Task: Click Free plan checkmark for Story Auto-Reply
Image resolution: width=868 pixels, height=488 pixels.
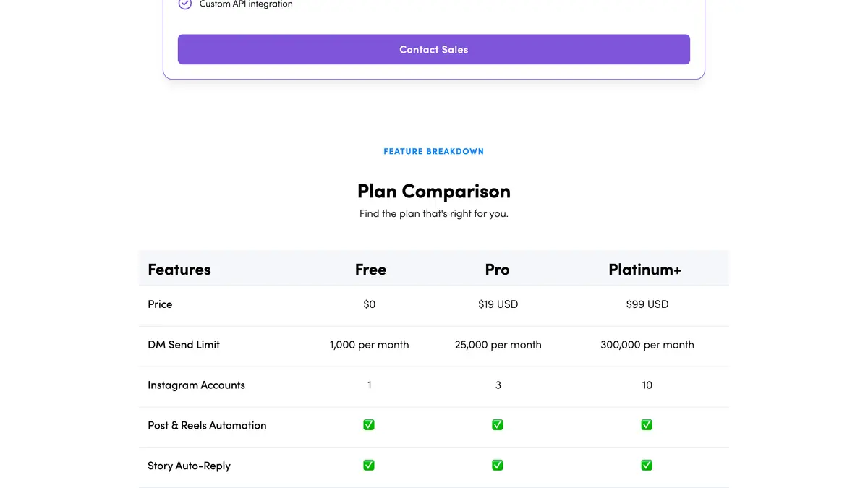Action: 369,466
